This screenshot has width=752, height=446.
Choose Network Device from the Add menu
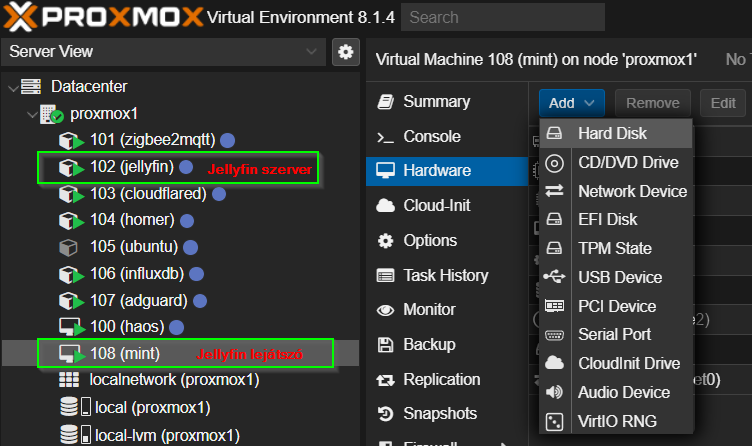tap(616, 191)
